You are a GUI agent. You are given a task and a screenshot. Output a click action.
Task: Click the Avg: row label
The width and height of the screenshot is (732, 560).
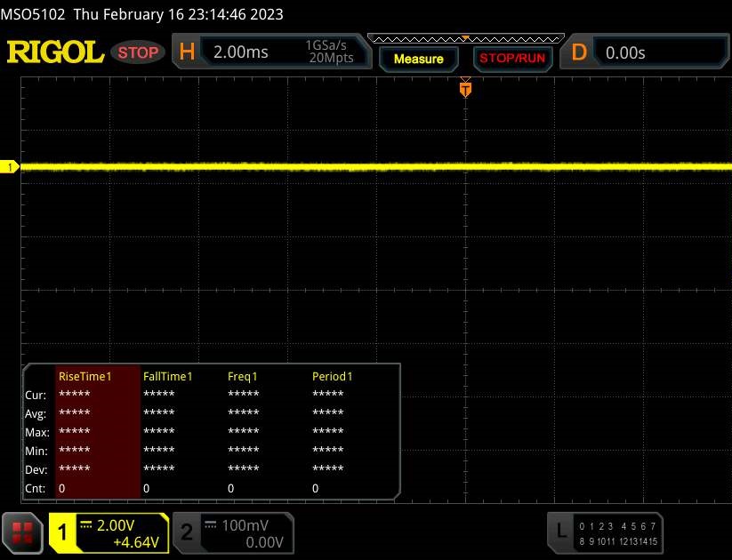coord(36,414)
